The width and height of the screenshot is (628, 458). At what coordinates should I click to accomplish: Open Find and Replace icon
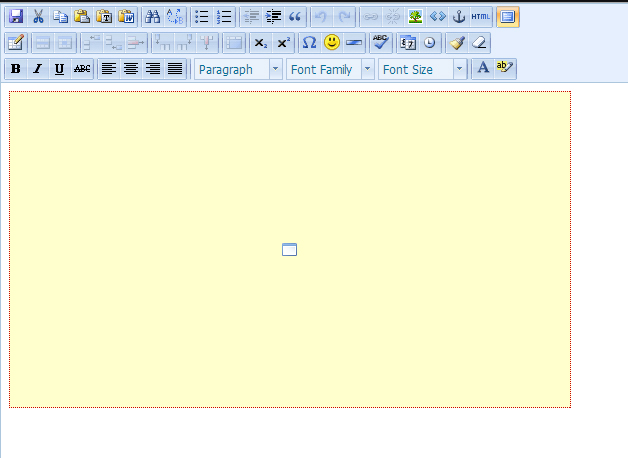(175, 17)
